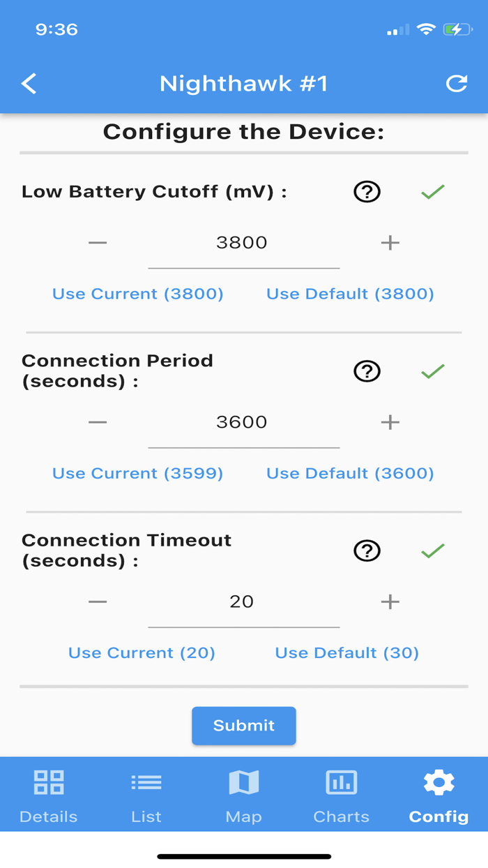
Task: Increase Connection Period with plus
Action: pos(390,422)
